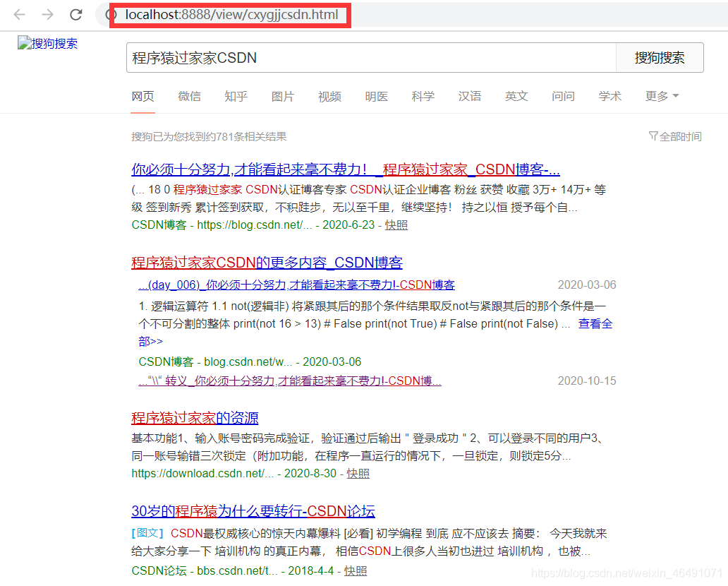Click the 搜狗搜索 search button
This screenshot has width=728, height=586.
(x=660, y=58)
